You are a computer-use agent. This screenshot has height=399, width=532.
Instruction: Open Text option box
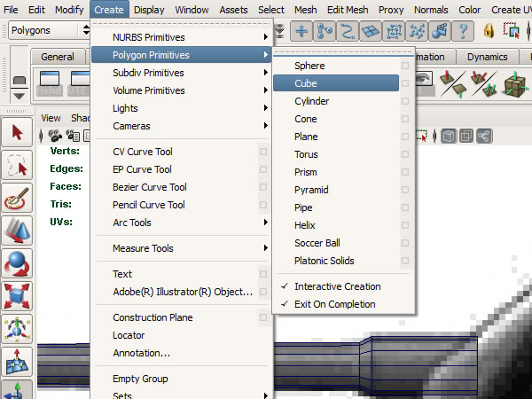click(263, 274)
